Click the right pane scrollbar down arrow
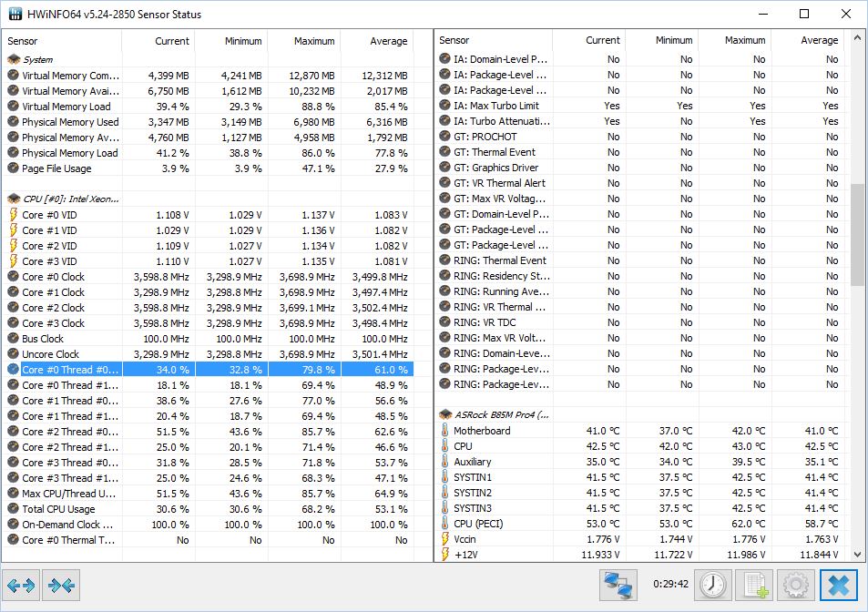 [857, 554]
